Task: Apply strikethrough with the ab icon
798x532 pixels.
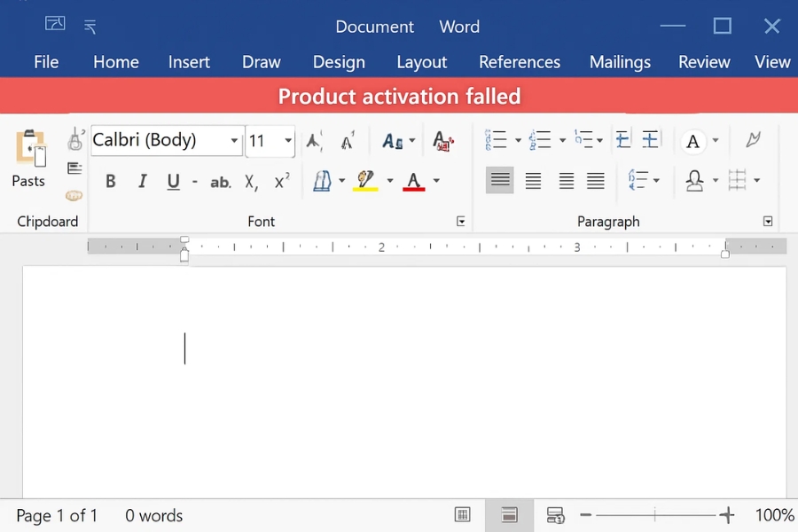Action: 221,182
